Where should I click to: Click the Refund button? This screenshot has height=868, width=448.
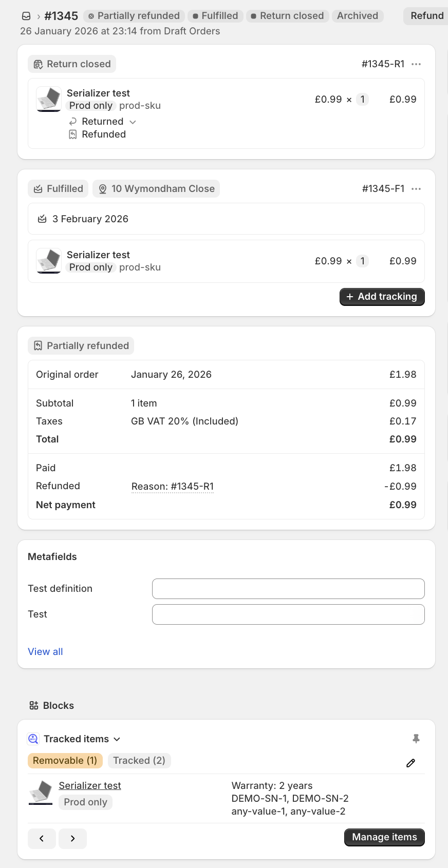point(426,16)
